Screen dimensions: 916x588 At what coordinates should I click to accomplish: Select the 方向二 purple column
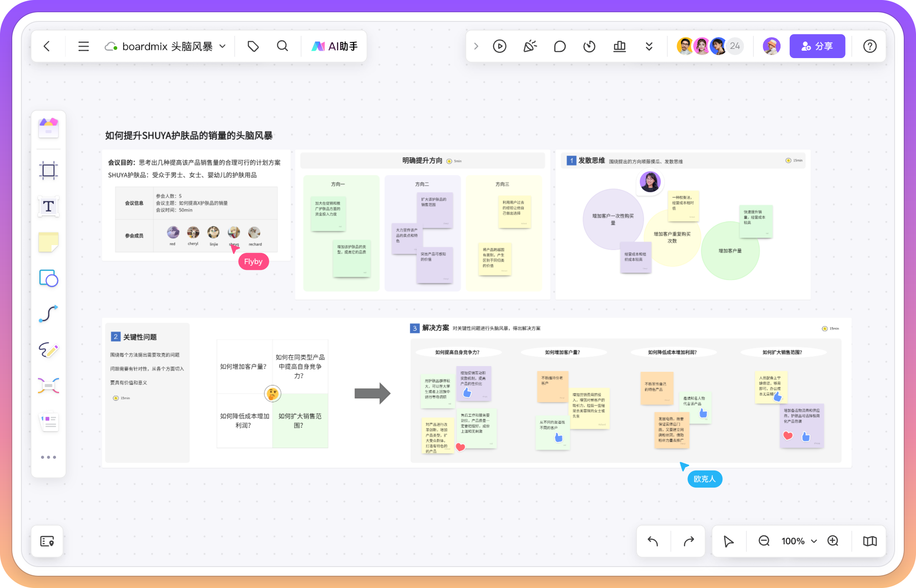pos(423,233)
